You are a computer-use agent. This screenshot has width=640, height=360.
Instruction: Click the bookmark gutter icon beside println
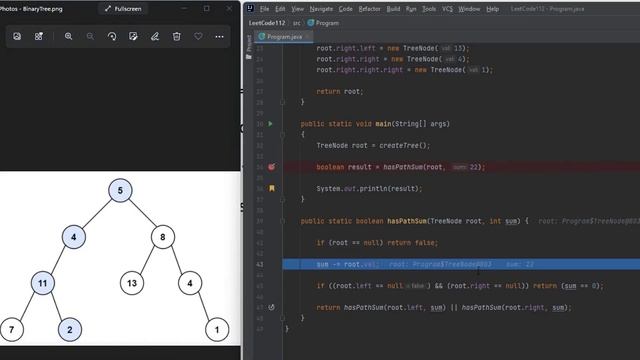coord(271,189)
